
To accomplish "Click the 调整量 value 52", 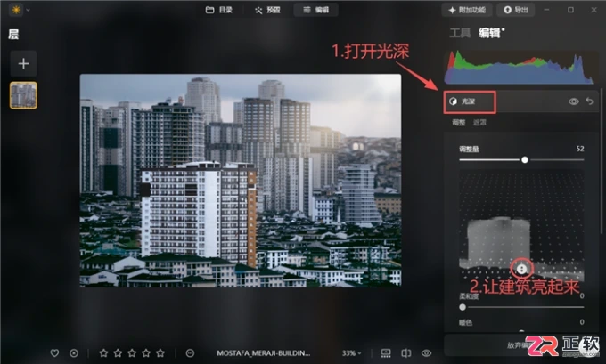I will [580, 149].
